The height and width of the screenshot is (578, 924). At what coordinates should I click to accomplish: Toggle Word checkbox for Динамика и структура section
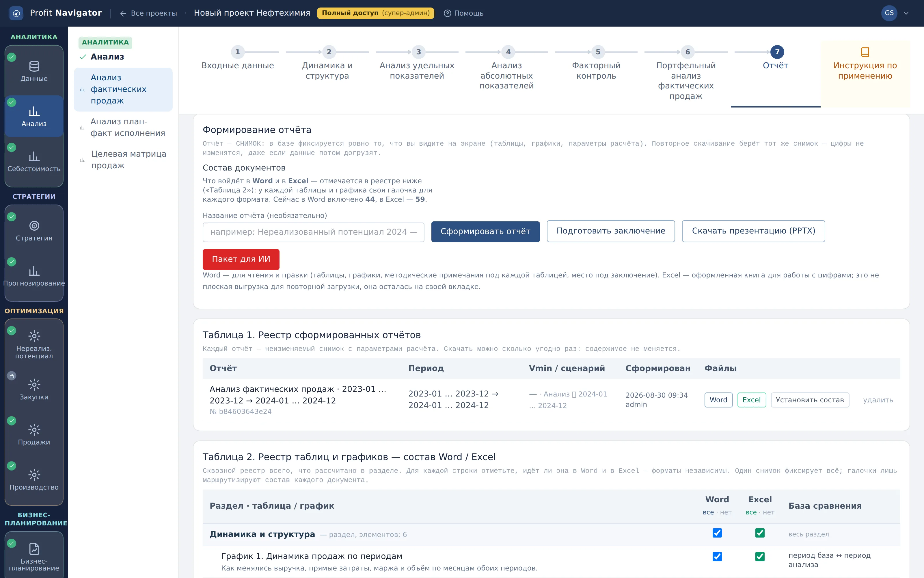click(x=717, y=533)
